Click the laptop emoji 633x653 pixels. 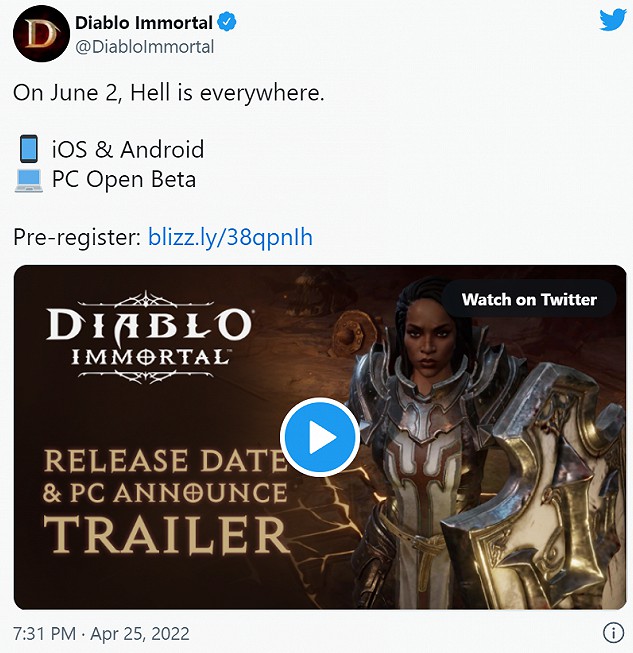(29, 180)
